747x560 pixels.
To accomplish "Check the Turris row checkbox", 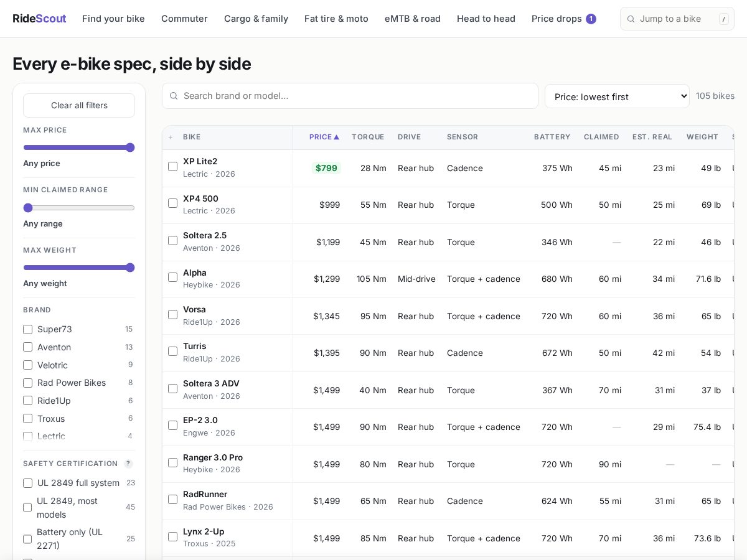I will [x=172, y=352].
